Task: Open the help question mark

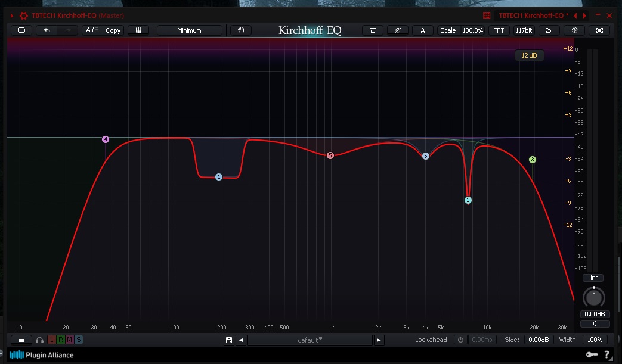Action: [x=607, y=354]
